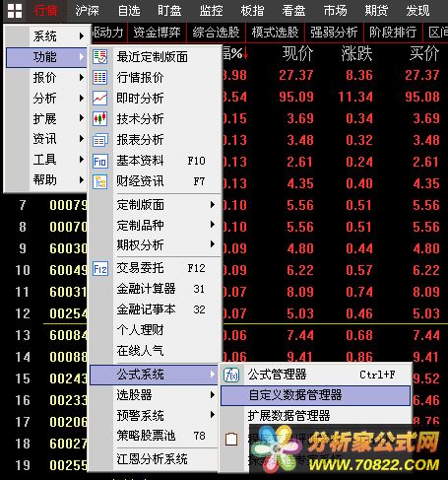448x480 pixels.
Task: Switch to the 期货 top tab
Action: pyautogui.click(x=376, y=11)
